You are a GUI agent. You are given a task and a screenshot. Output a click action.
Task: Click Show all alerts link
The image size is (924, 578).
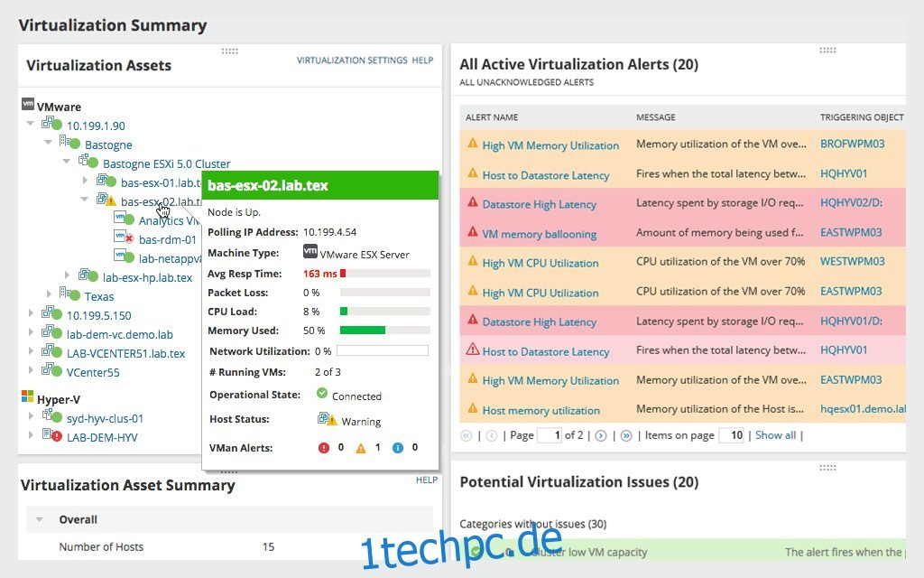(775, 435)
